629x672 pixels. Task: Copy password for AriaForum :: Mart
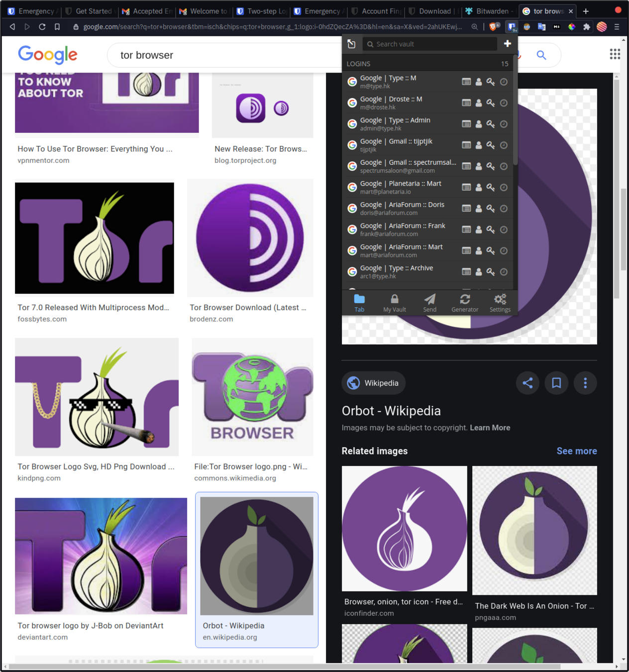(491, 250)
